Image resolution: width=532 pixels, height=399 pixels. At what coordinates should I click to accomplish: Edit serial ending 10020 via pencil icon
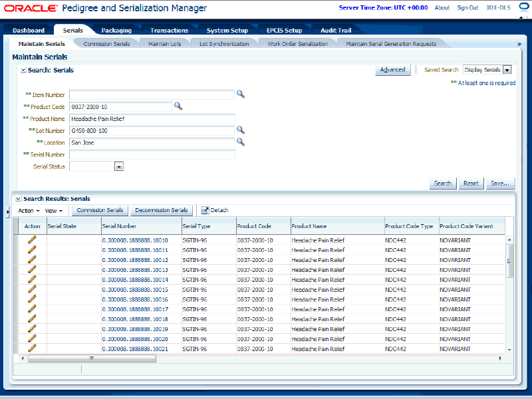[x=32, y=338]
